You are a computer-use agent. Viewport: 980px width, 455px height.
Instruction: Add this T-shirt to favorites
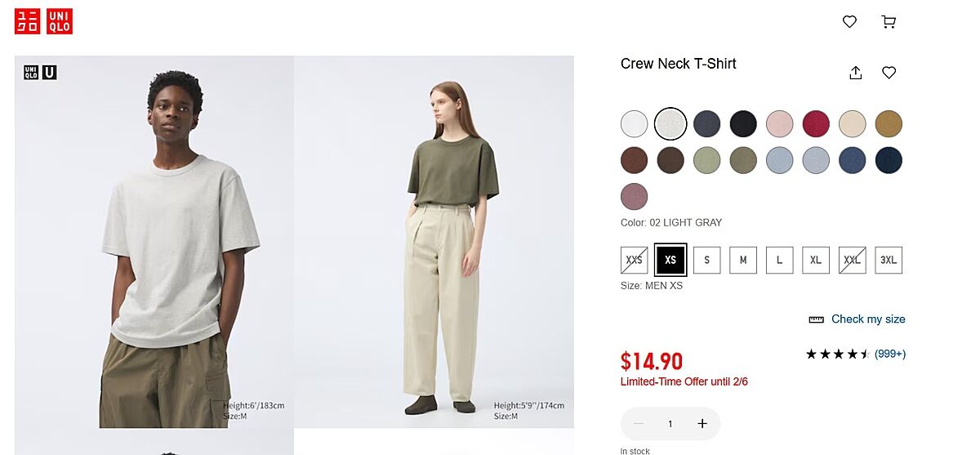(889, 73)
